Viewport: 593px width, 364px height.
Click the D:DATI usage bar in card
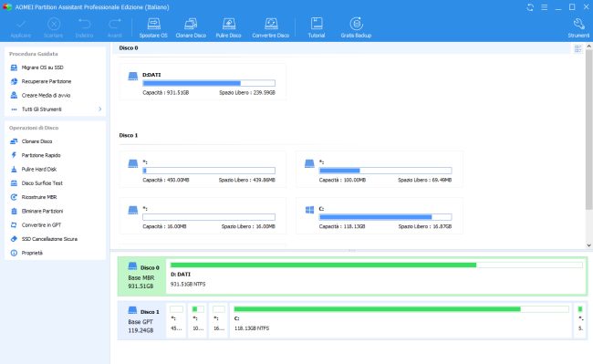(x=209, y=83)
